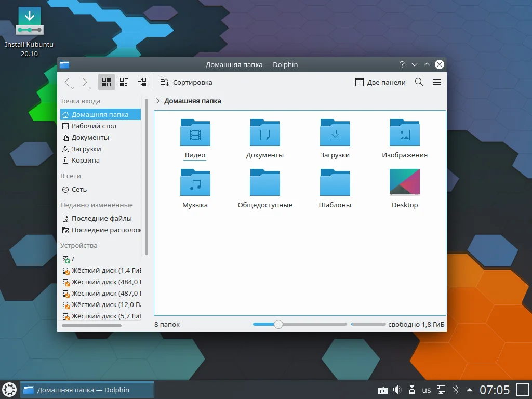
Task: Adjust the icon zoom slider
Action: [278, 324]
